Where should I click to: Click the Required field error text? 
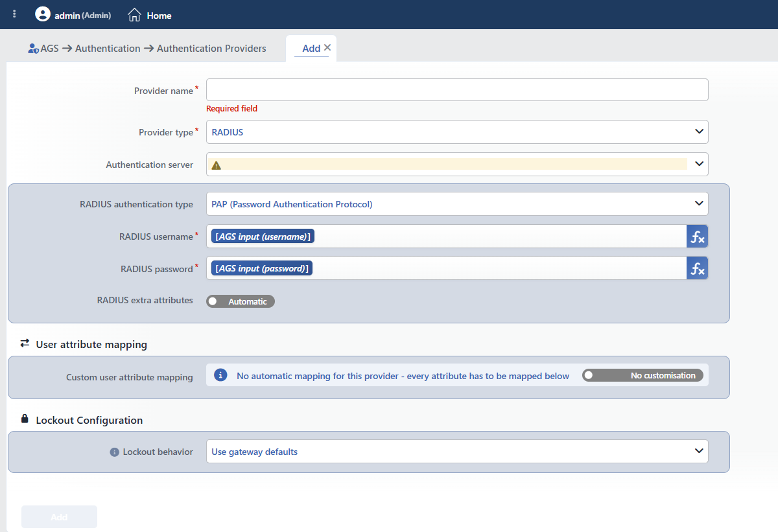[x=231, y=109]
